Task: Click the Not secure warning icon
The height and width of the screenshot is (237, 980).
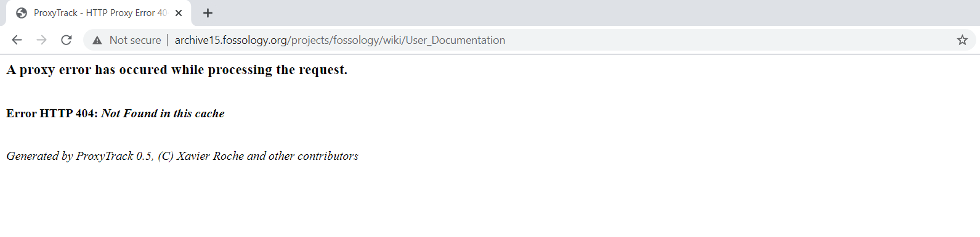Action: pos(97,40)
